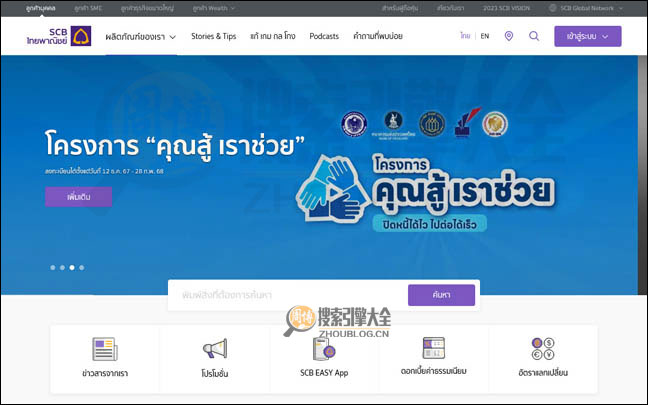The height and width of the screenshot is (405, 648).
Task: Switch language to EN
Action: pyautogui.click(x=485, y=36)
